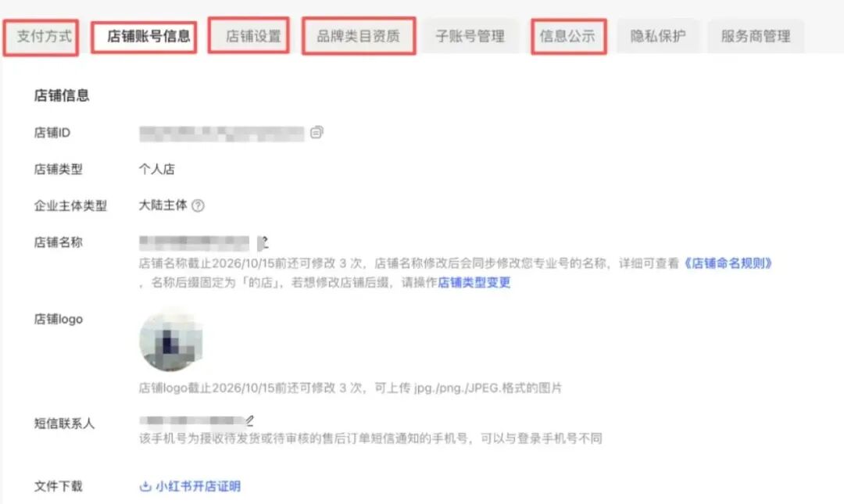
Task: Click the help icon next to 大陆主体
Action: (198, 206)
